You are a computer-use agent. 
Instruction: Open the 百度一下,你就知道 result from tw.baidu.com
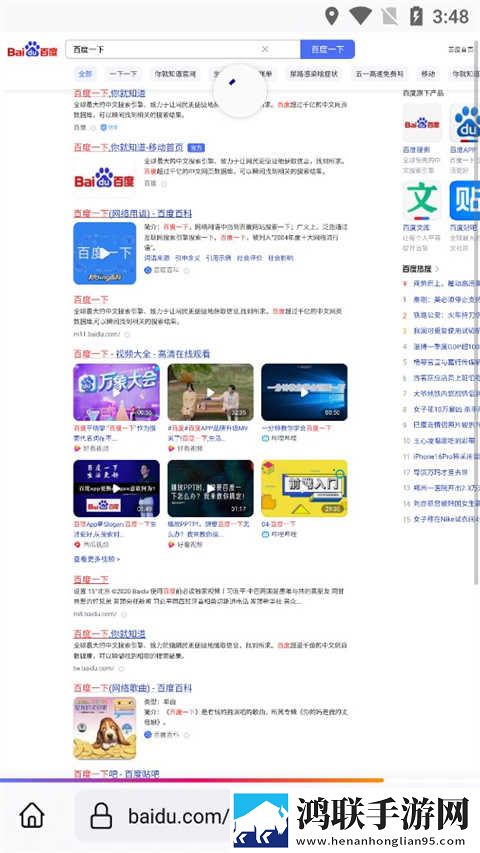point(109,634)
